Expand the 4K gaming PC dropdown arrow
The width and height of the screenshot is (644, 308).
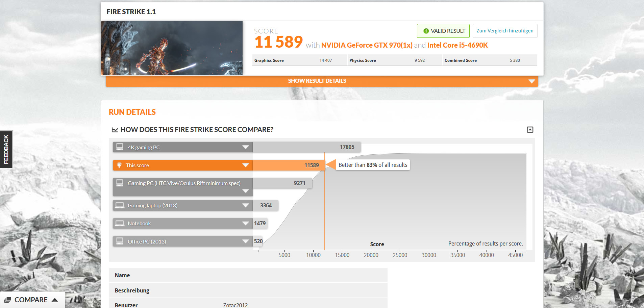[x=246, y=147]
